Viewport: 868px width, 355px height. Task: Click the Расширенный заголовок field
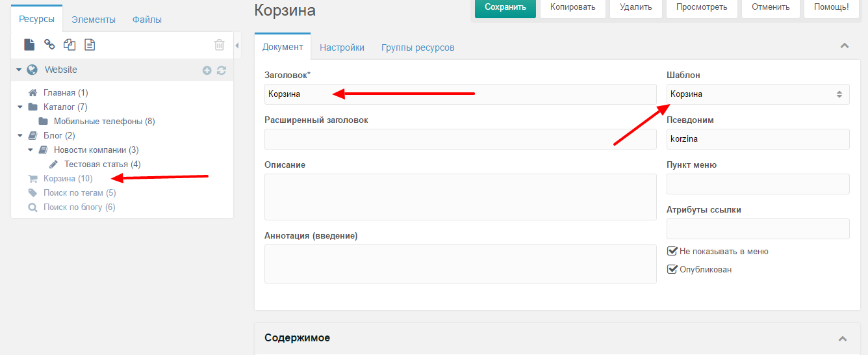pos(461,139)
